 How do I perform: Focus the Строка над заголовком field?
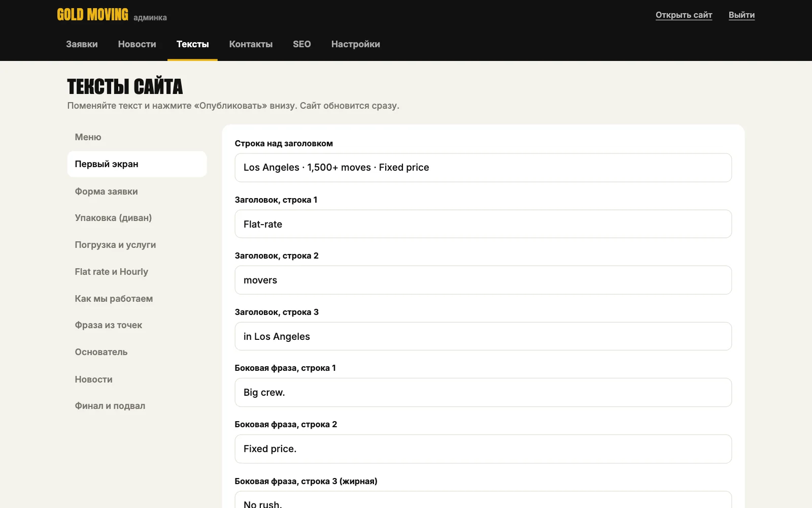coord(483,168)
